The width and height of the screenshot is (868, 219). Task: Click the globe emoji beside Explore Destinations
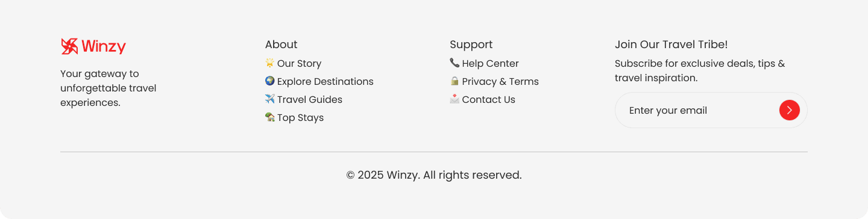pos(269,81)
